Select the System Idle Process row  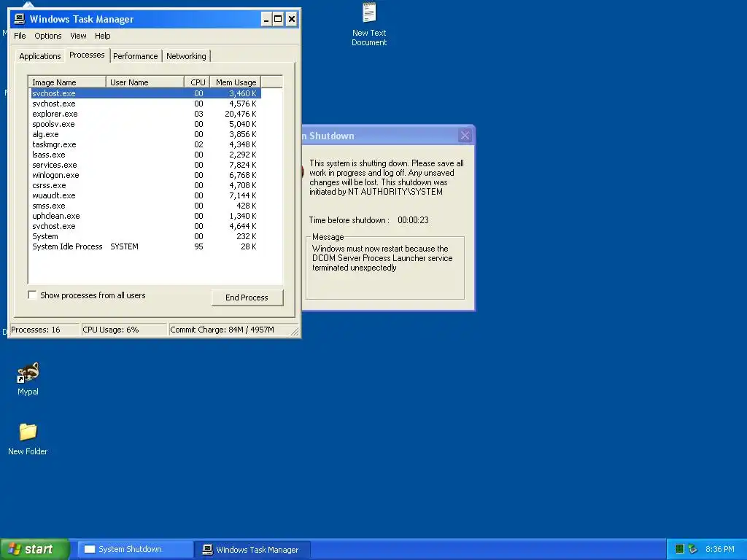click(145, 246)
